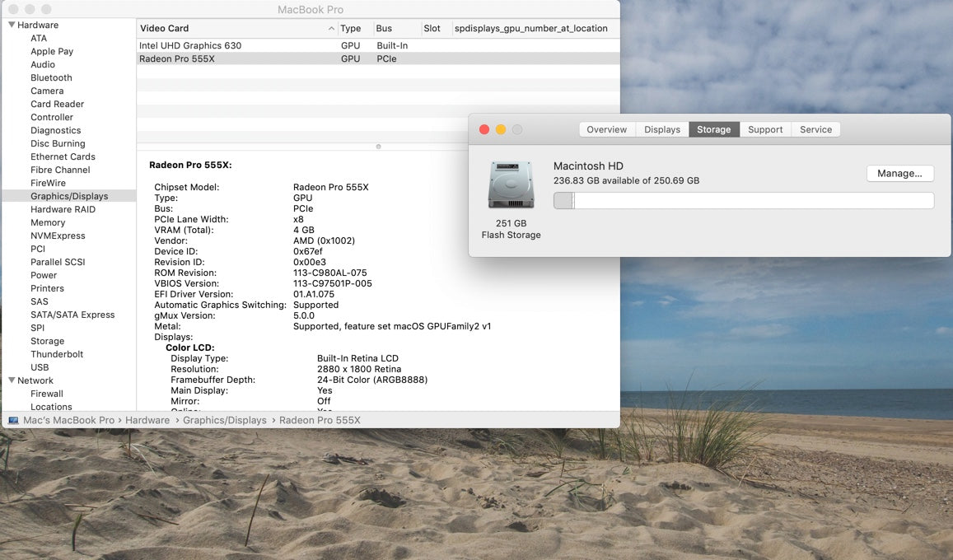Switch to the Overview tab
Viewport: 953px width, 560px height.
(606, 129)
